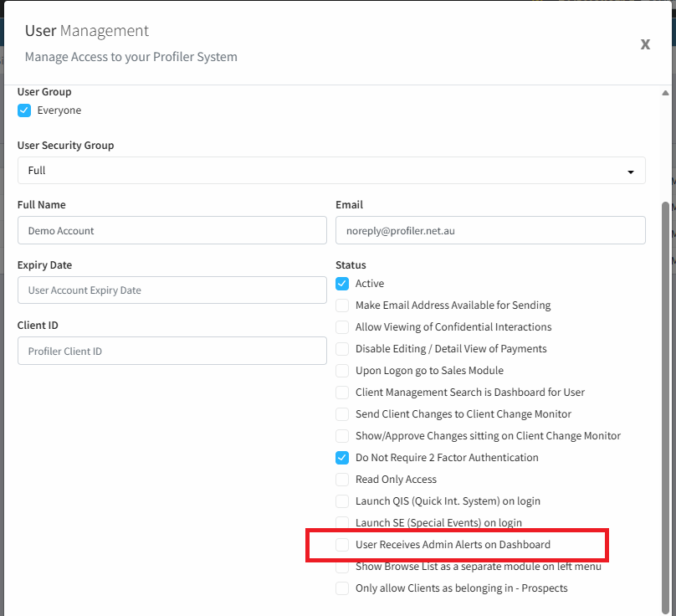
Task: Enable Make Email Address Available for Sending
Action: [x=342, y=305]
